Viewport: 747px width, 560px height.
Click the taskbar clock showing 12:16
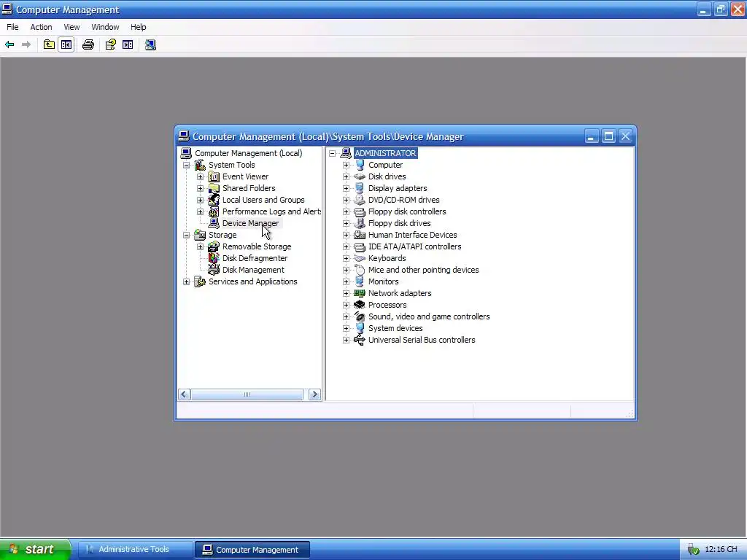[721, 550]
